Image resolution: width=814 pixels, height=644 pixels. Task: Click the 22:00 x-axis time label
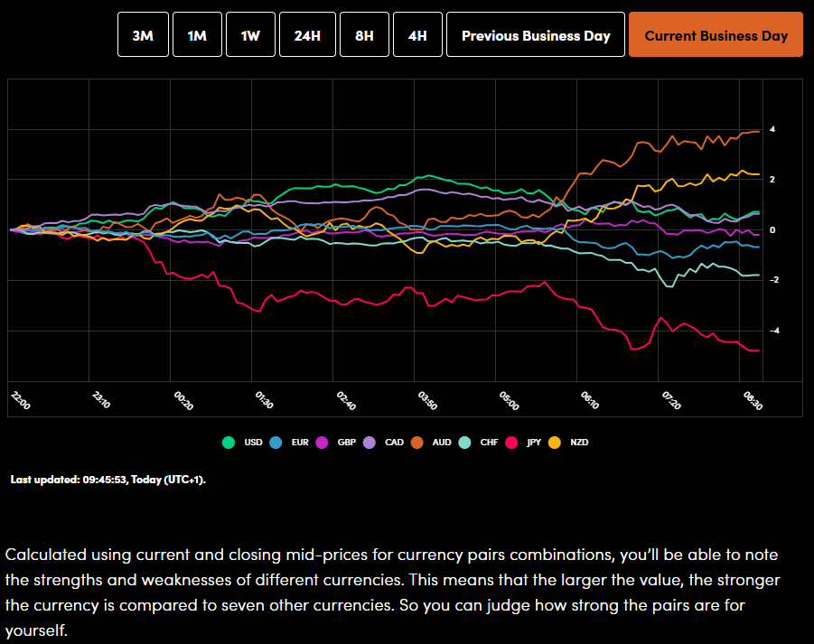click(x=20, y=400)
